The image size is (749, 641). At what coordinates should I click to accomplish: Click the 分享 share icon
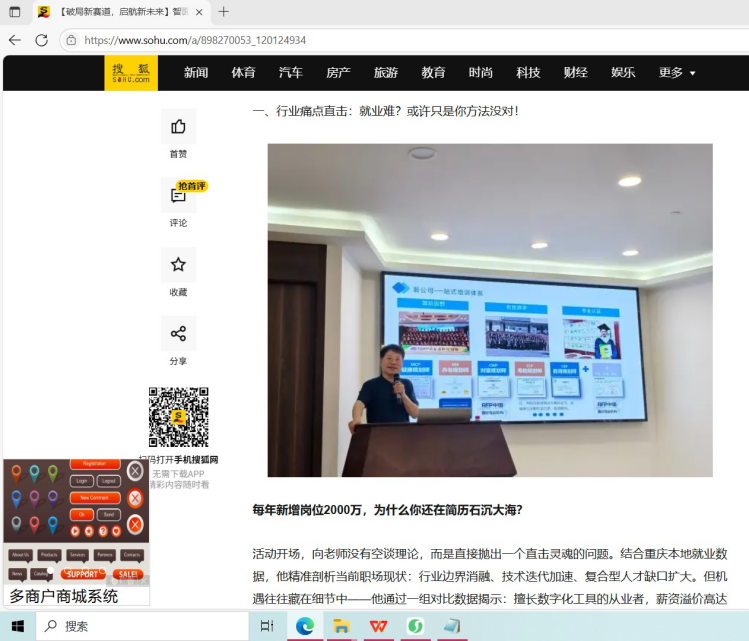(x=178, y=334)
